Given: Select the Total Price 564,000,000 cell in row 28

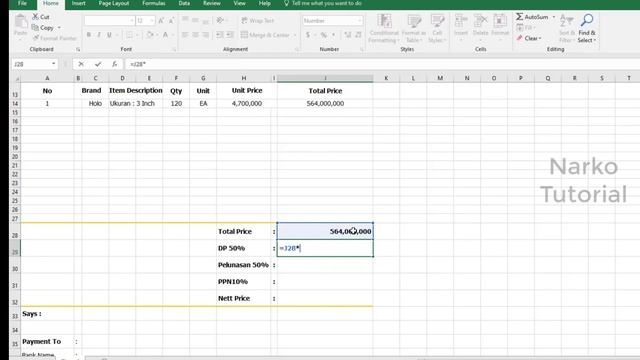Looking at the screenshot, I should click(325, 231).
